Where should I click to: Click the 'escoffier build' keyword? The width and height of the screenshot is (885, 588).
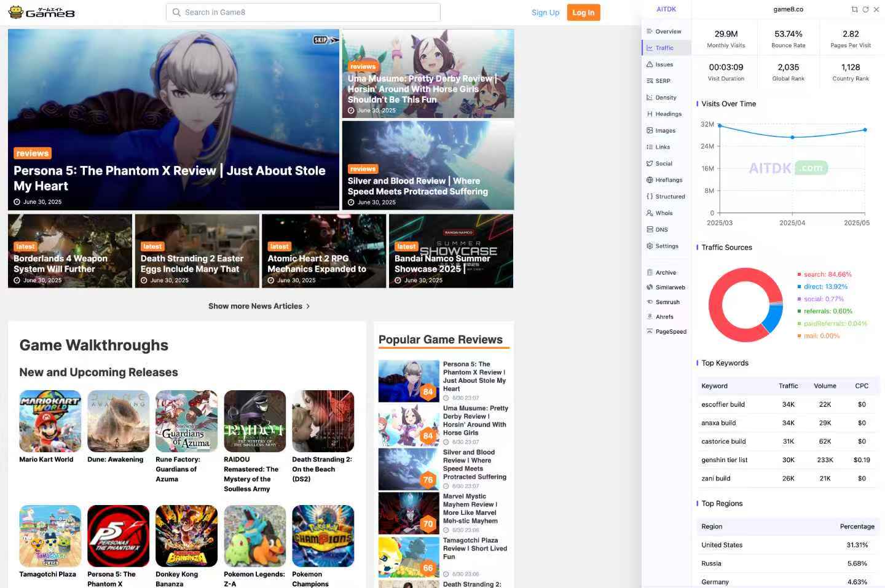pyautogui.click(x=723, y=405)
